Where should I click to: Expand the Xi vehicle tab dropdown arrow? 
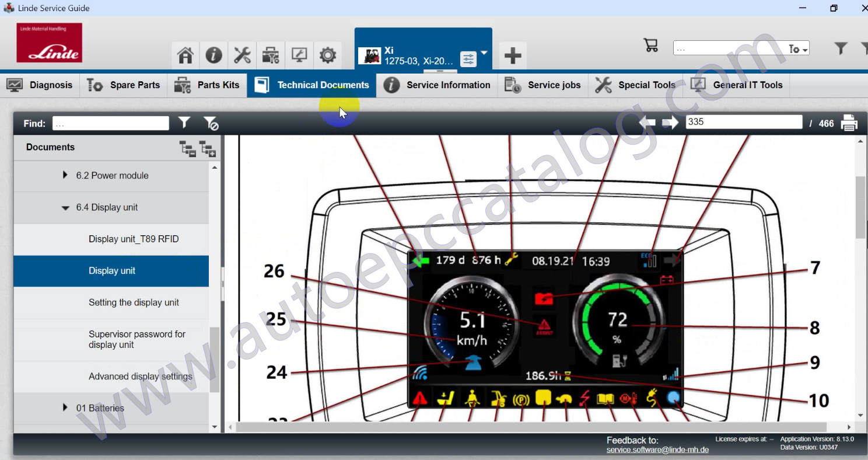[484, 53]
